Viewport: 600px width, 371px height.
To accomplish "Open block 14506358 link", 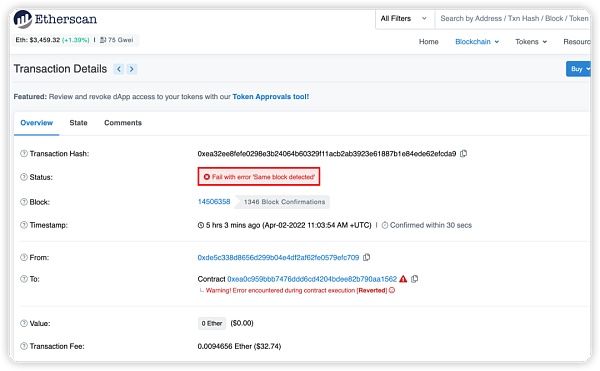I will point(214,202).
